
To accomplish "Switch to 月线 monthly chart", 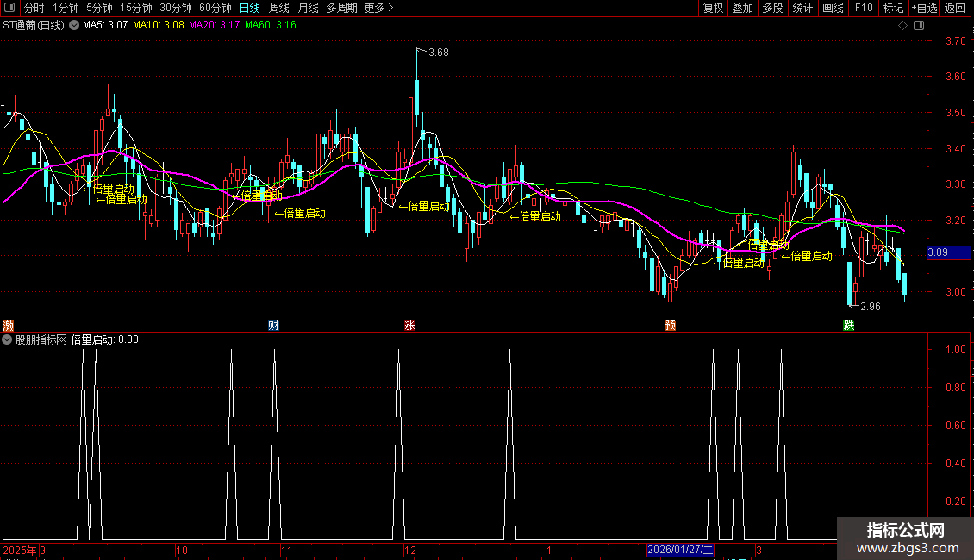I will pyautogui.click(x=308, y=8).
